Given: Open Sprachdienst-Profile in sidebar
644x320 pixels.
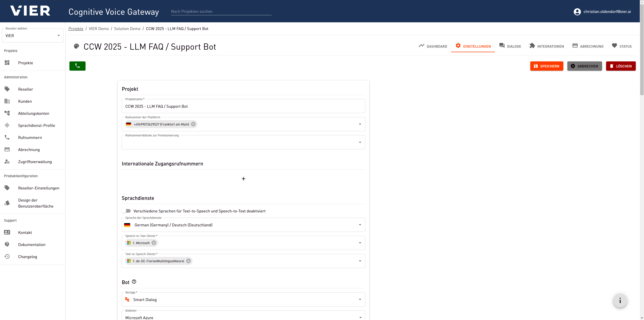Looking at the screenshot, I should coord(37,125).
